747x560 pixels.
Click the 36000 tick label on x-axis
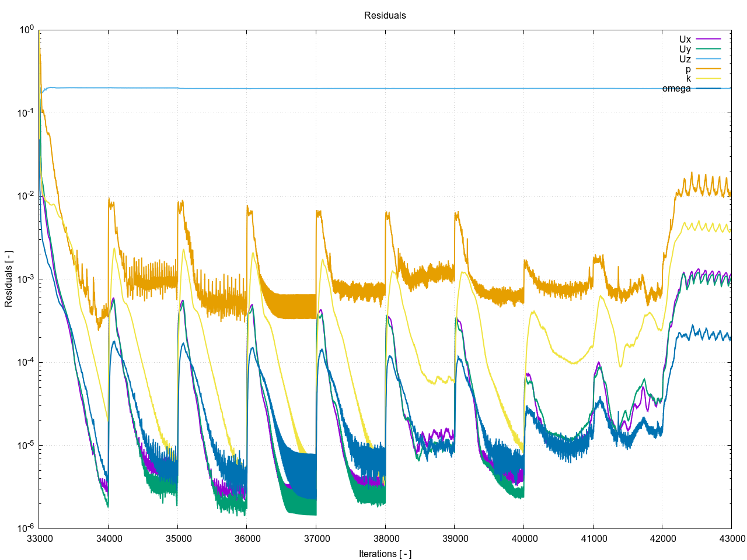pos(247,538)
